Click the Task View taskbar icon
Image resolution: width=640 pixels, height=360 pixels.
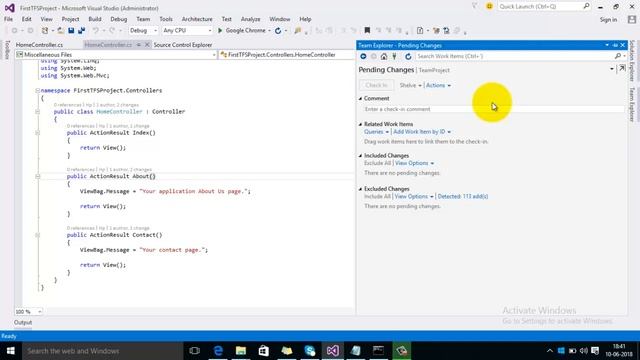(x=195, y=351)
